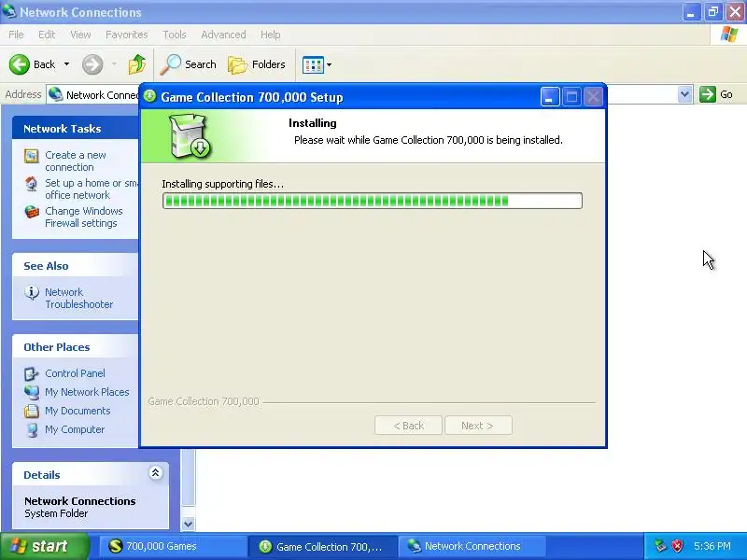
Task: Click the tray network connection icon
Action: click(660, 546)
